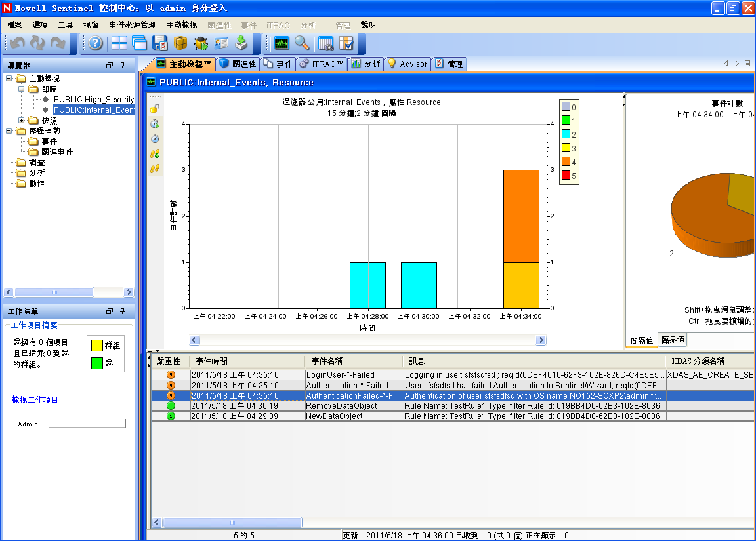Click the navigator scrollbar right arrow
756x541 pixels.
click(128, 292)
